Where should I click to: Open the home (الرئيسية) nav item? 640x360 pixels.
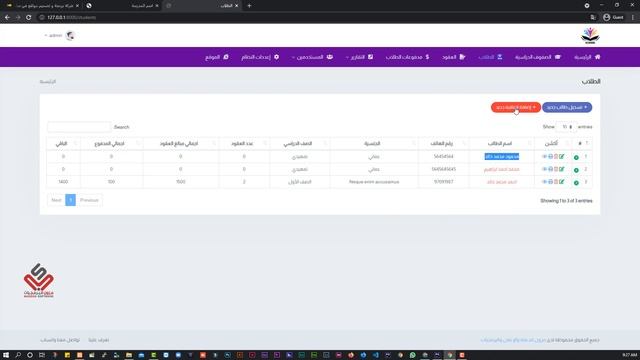point(587,57)
